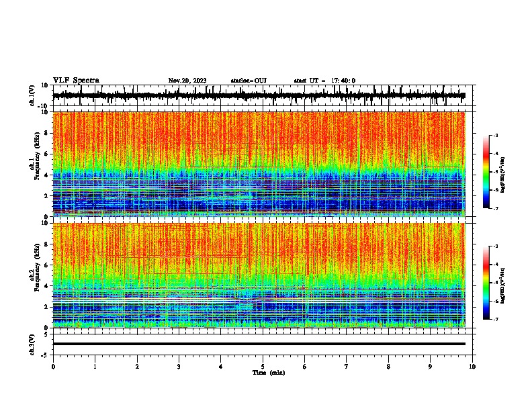Click the "ch.1(V)" axis label
Viewport: 532px width, 411px height.
click(32, 95)
